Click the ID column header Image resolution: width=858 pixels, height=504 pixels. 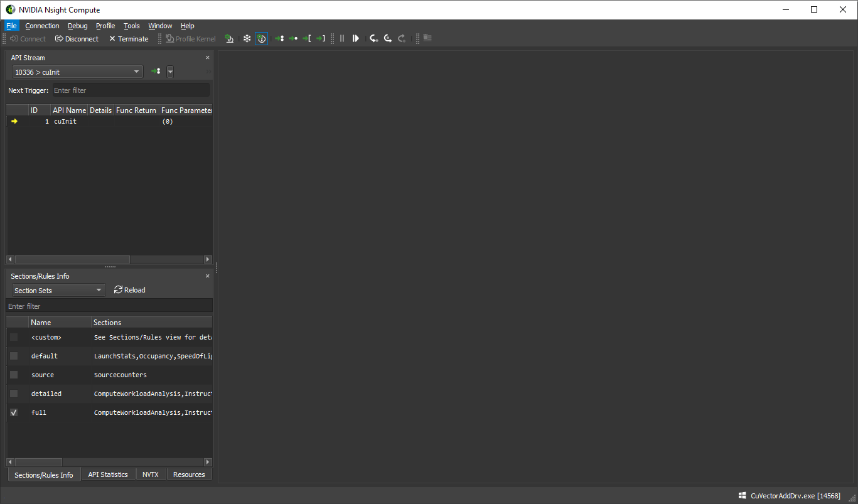[40, 110]
